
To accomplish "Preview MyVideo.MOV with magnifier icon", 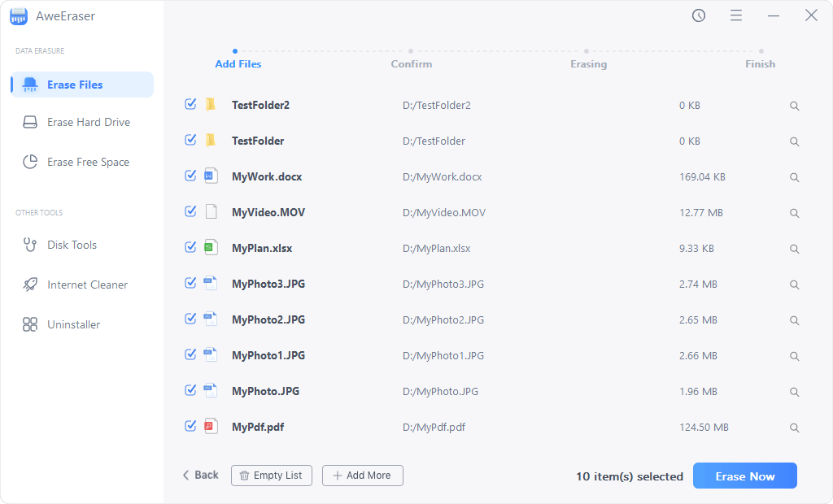I will (x=794, y=213).
